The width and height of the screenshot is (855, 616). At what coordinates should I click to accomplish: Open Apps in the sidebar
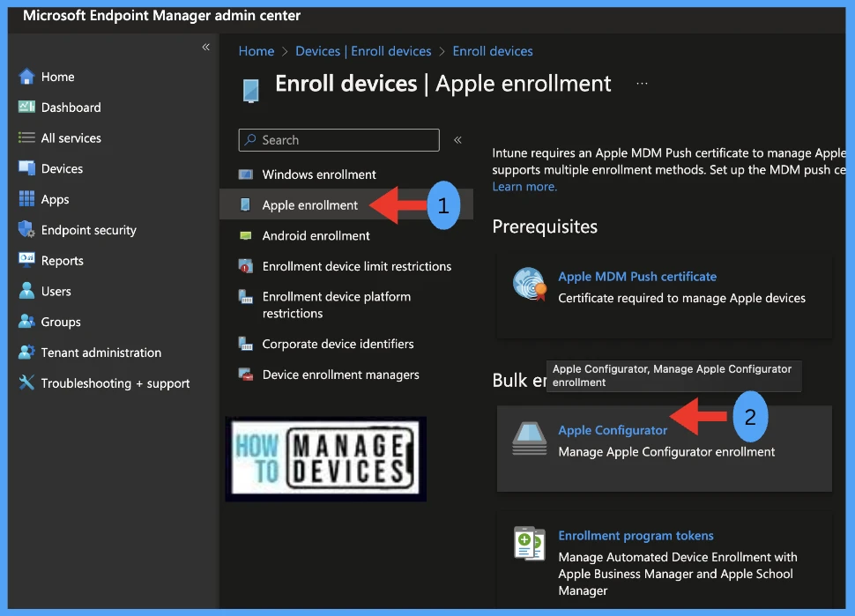point(55,199)
